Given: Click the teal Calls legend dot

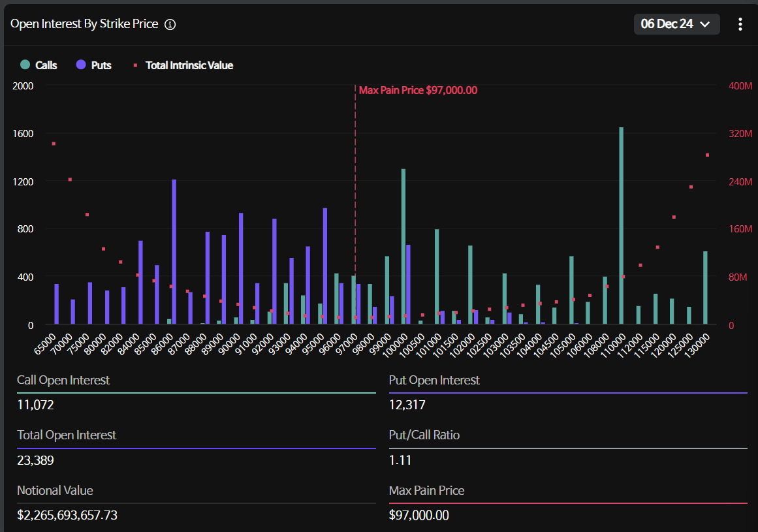Looking at the screenshot, I should 25,65.
